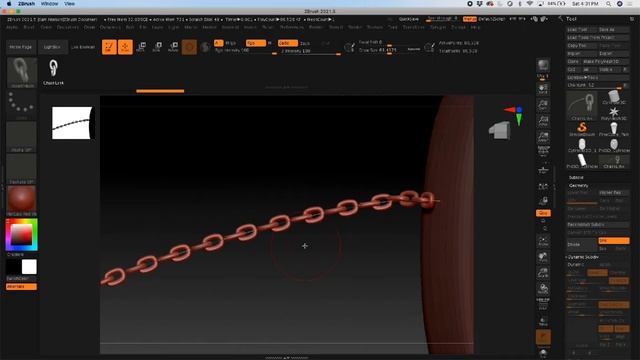The width and height of the screenshot is (640, 360).
Task: Open the stroke type picker thumbnail
Action: click(x=22, y=105)
